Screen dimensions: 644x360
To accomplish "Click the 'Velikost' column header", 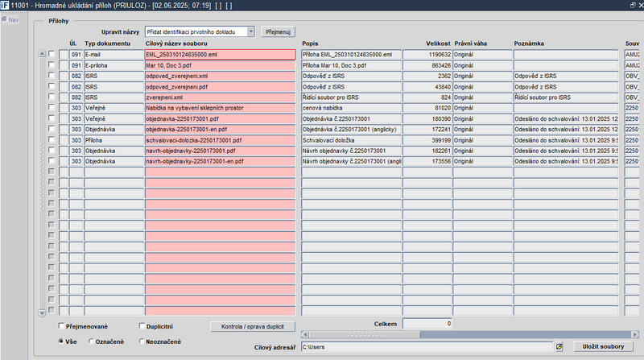I will [438, 43].
